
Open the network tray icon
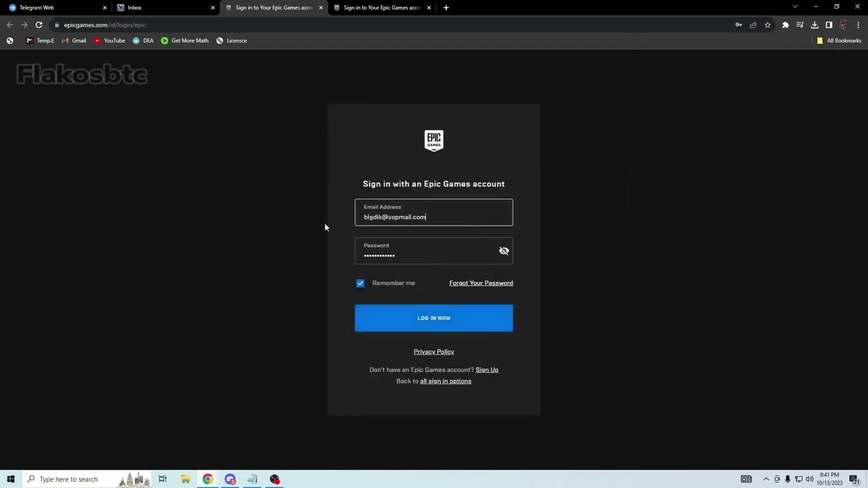798,479
